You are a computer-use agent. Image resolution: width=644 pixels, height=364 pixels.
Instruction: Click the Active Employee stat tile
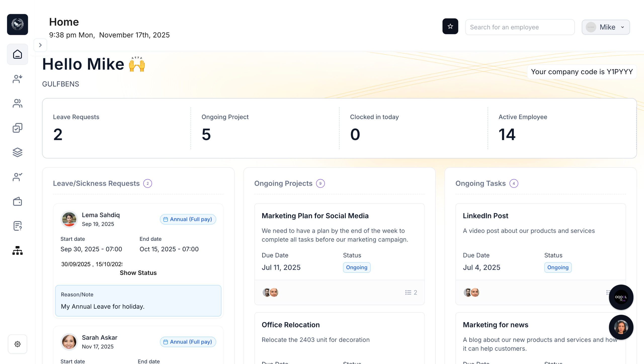[x=562, y=128]
